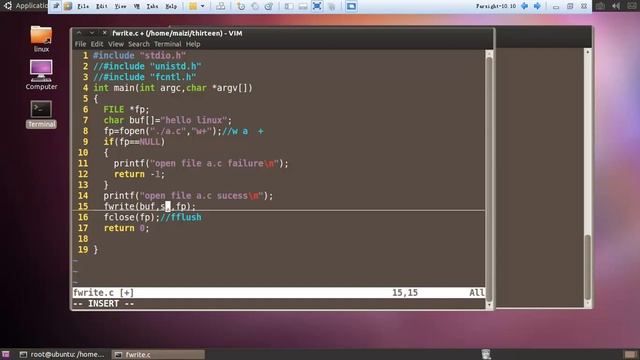The image size is (640, 360).
Task: Click the yellow power state icon
Action: coord(193,6)
